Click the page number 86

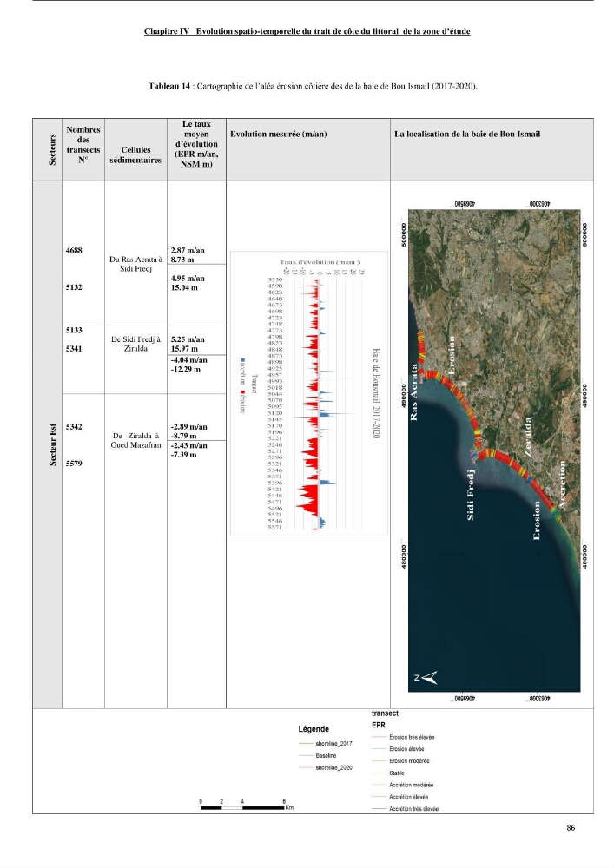point(571,827)
